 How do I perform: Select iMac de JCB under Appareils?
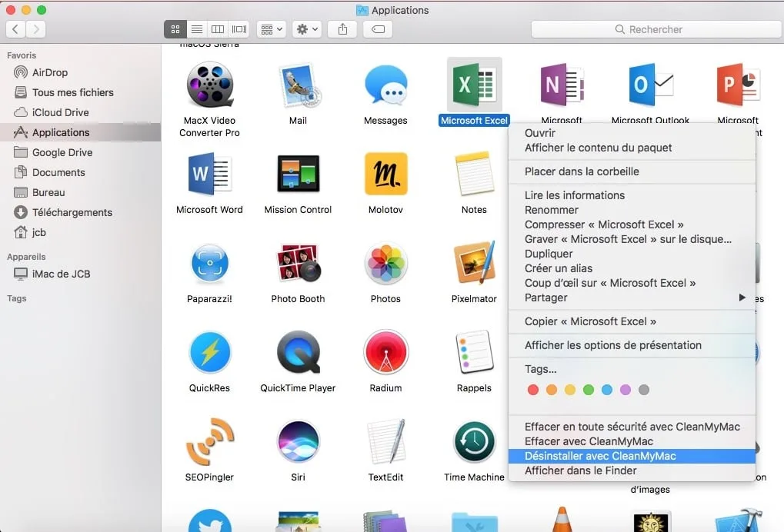click(x=80, y=274)
